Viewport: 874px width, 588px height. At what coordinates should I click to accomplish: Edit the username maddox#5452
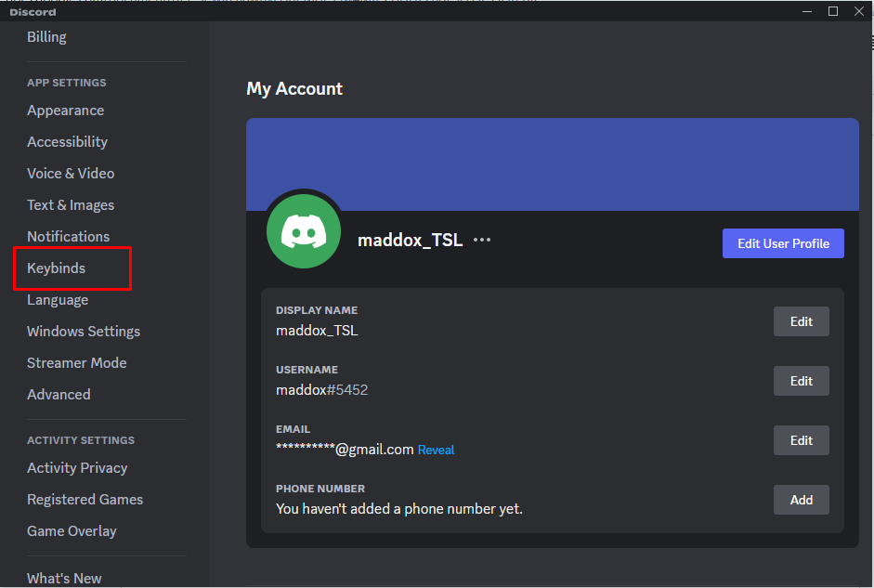(x=801, y=381)
